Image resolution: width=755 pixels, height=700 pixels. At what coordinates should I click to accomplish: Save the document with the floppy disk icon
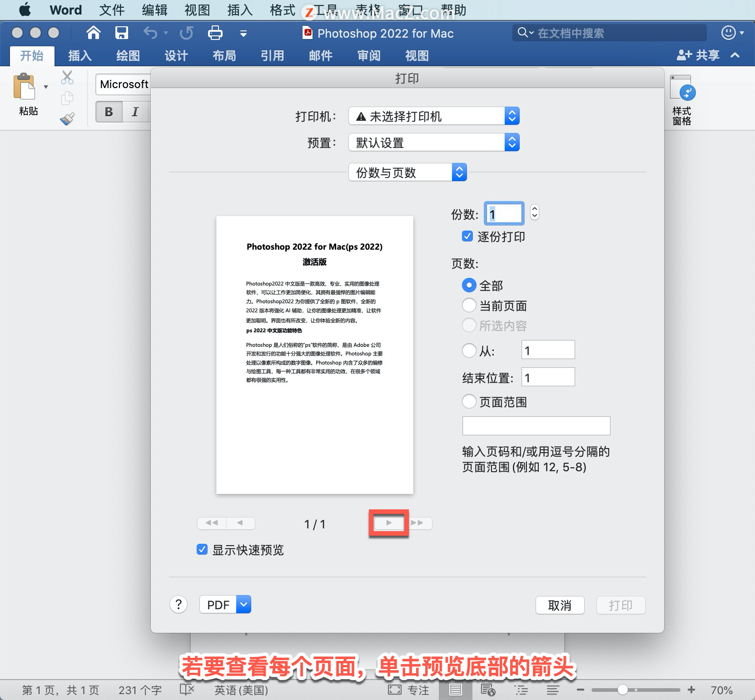pos(121,33)
